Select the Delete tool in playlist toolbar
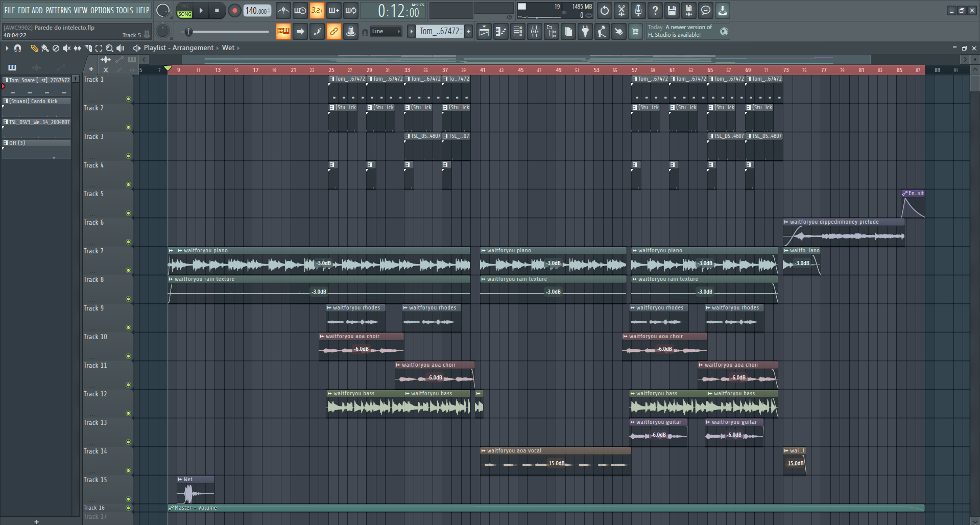980x525 pixels. 56,48
